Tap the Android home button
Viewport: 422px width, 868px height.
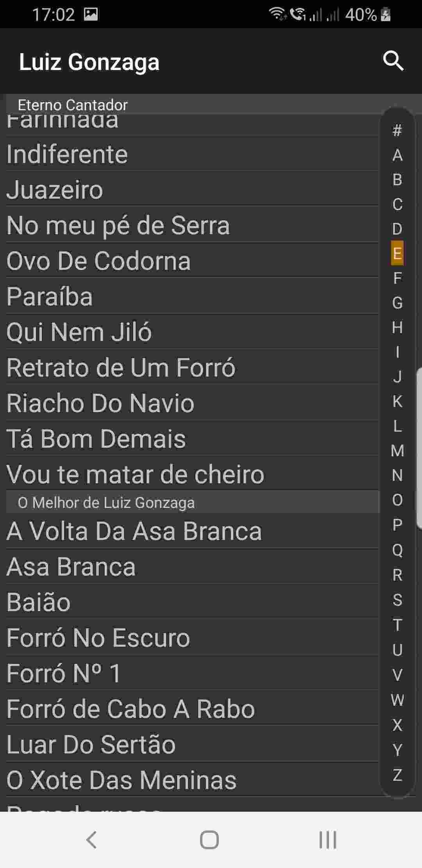click(209, 839)
